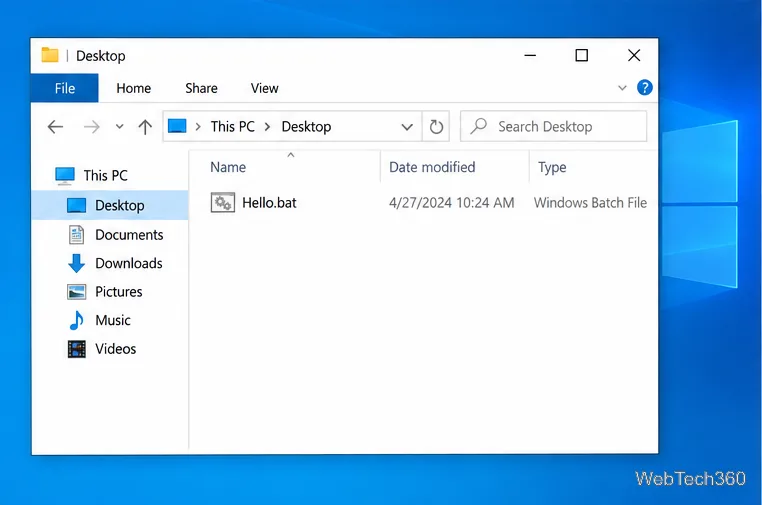Image resolution: width=762 pixels, height=505 pixels.
Task: Click the folder icon in title bar
Action: [50, 55]
